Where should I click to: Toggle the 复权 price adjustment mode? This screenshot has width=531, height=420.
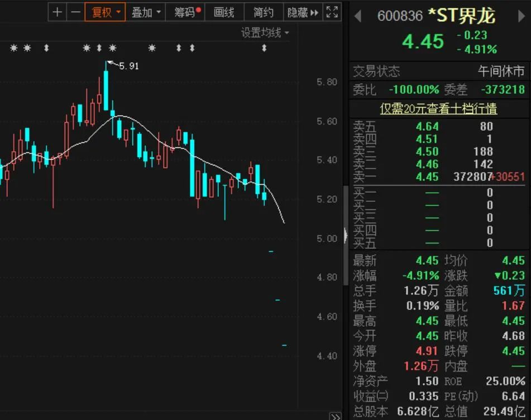click(x=102, y=12)
